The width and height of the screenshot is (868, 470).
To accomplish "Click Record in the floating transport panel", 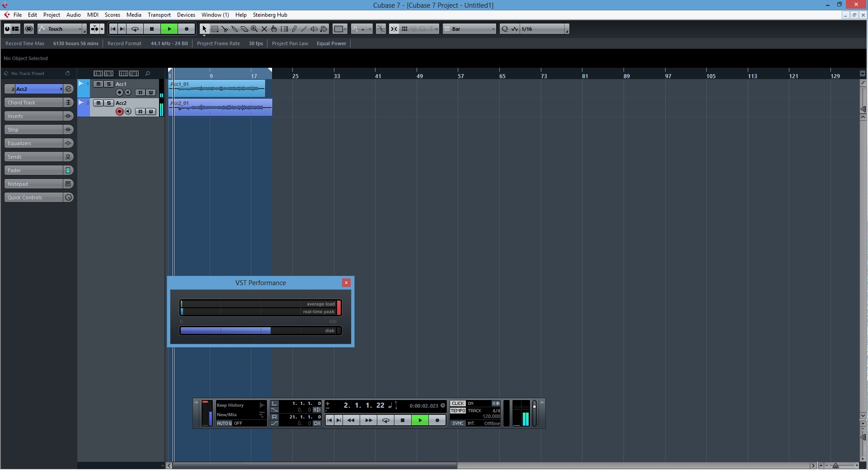I will 437,420.
